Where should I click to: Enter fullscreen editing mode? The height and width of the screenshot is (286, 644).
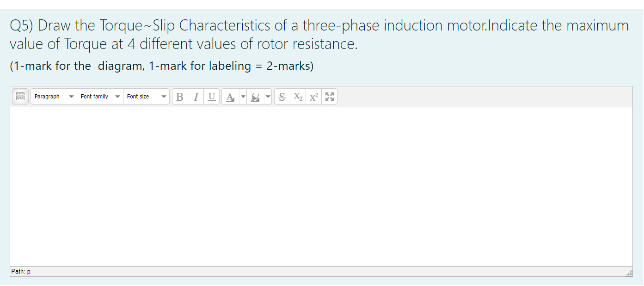coord(329,96)
